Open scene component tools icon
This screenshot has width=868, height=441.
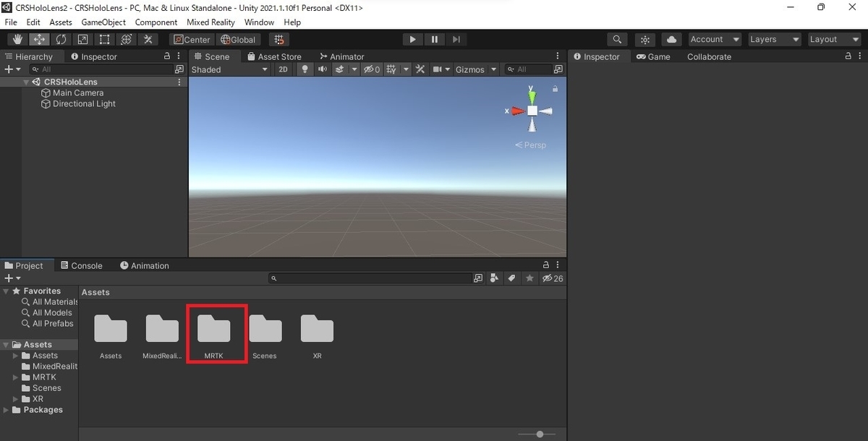click(x=420, y=69)
